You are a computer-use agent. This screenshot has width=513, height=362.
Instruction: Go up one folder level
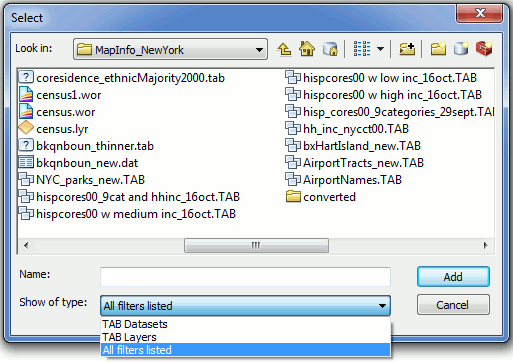click(x=284, y=50)
